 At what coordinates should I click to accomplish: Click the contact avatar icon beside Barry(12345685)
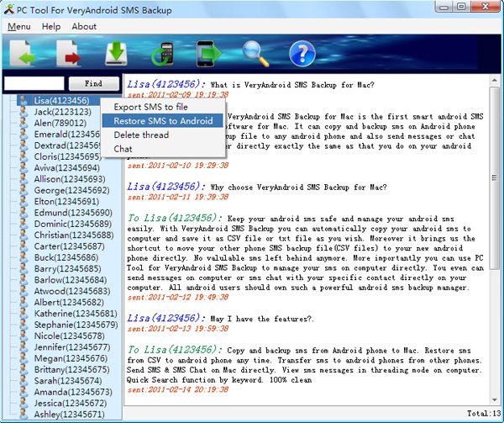point(24,268)
